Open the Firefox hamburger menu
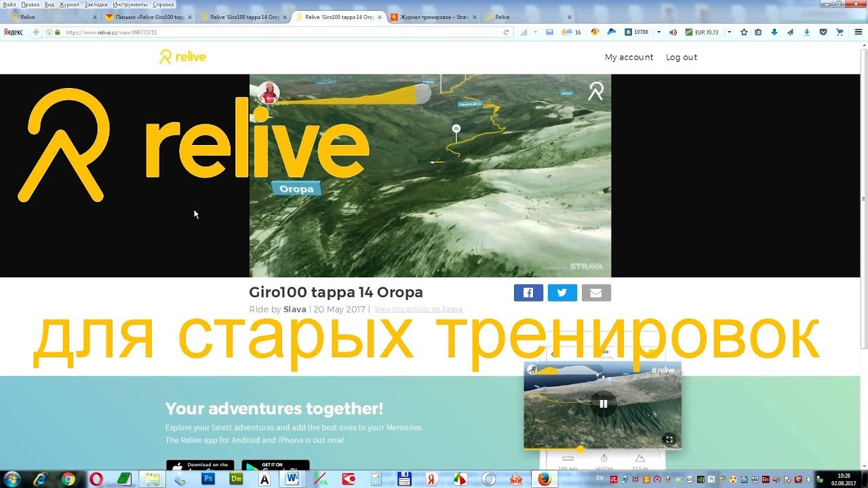Screen dimensions: 868x488 click(x=859, y=32)
